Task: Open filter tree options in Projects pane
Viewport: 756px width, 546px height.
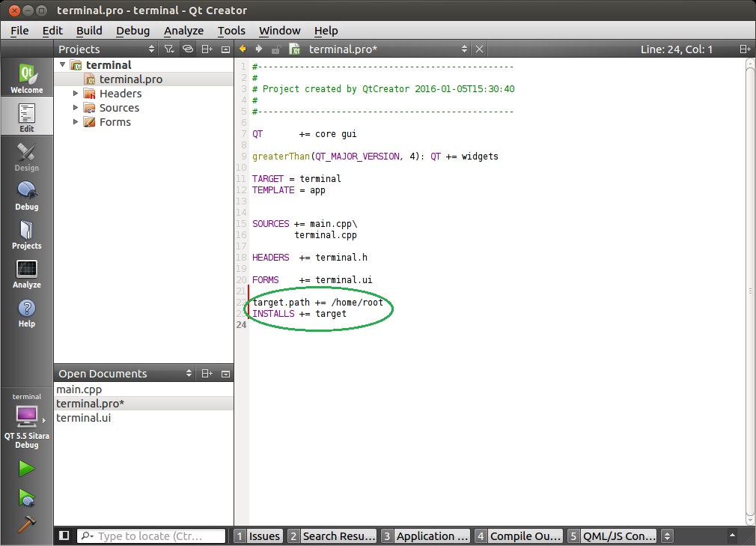Action: 168,49
